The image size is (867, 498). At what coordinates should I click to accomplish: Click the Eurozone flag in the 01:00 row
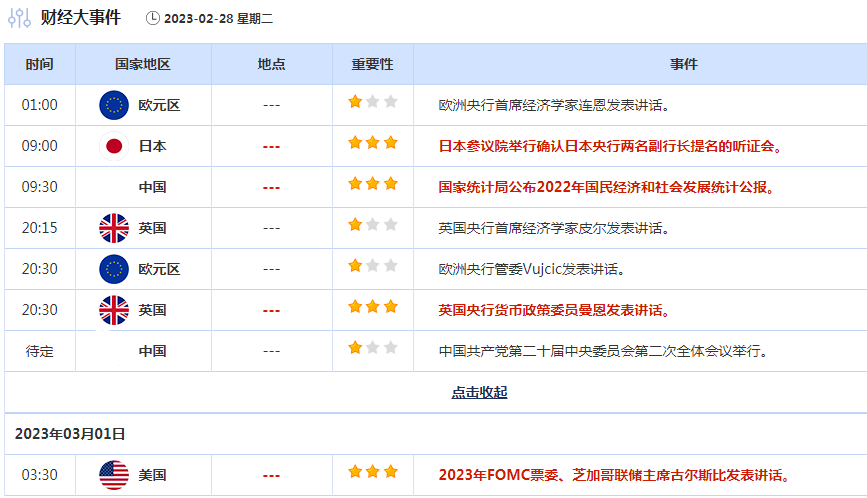[x=114, y=105]
